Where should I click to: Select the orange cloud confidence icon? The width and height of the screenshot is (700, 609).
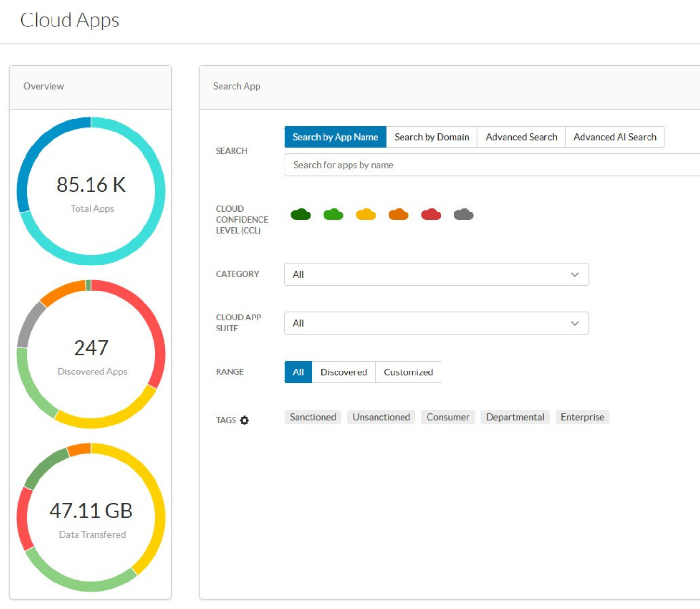398,214
